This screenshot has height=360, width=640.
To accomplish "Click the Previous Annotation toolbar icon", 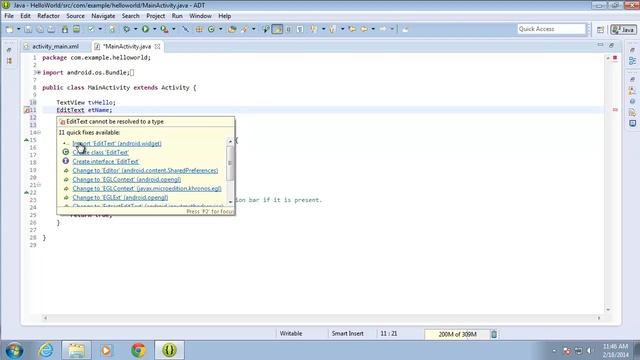I will tap(333, 29).
